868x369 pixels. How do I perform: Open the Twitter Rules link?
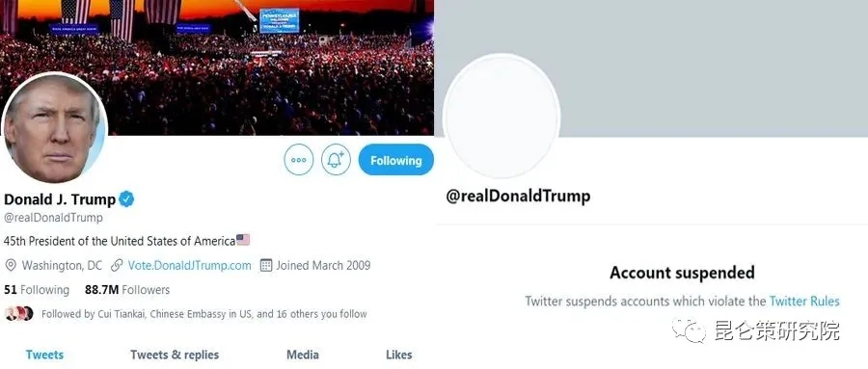click(x=804, y=302)
